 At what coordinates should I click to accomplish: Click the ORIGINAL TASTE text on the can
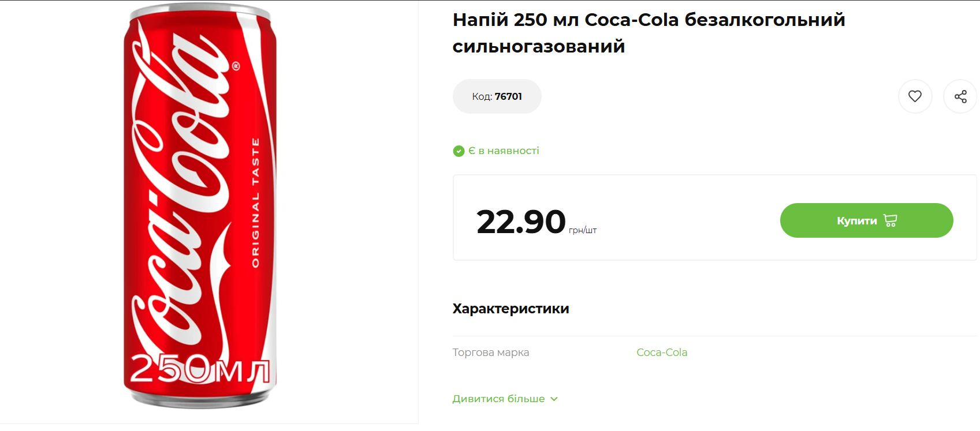(x=255, y=203)
